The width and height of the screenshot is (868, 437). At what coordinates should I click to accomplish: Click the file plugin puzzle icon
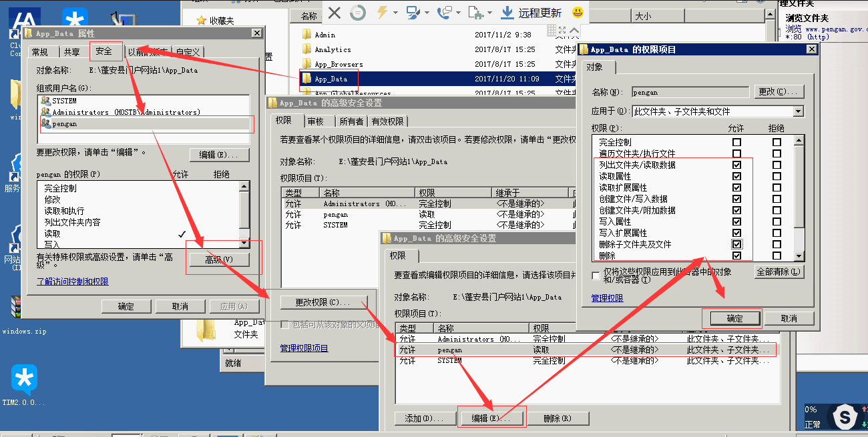[475, 12]
